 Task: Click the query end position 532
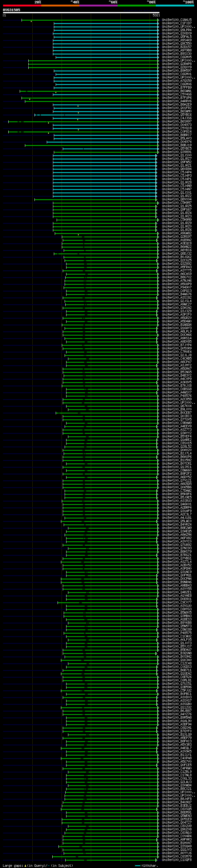pyautogui.click(x=155, y=15)
